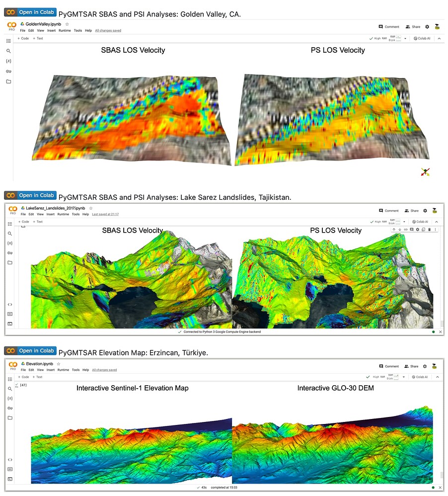Star the LakeSarez_Landslides_2017.ipynb notebook
Viewport: 448px width, 496px height.
tap(91, 208)
